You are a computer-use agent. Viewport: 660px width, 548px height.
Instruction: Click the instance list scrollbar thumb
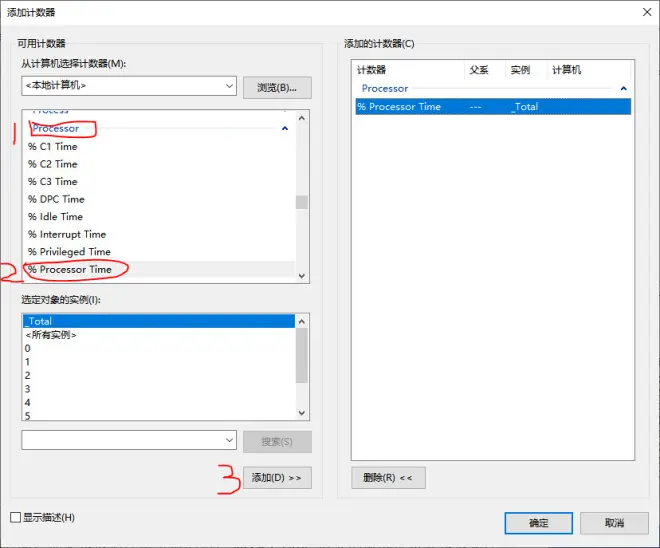301,356
